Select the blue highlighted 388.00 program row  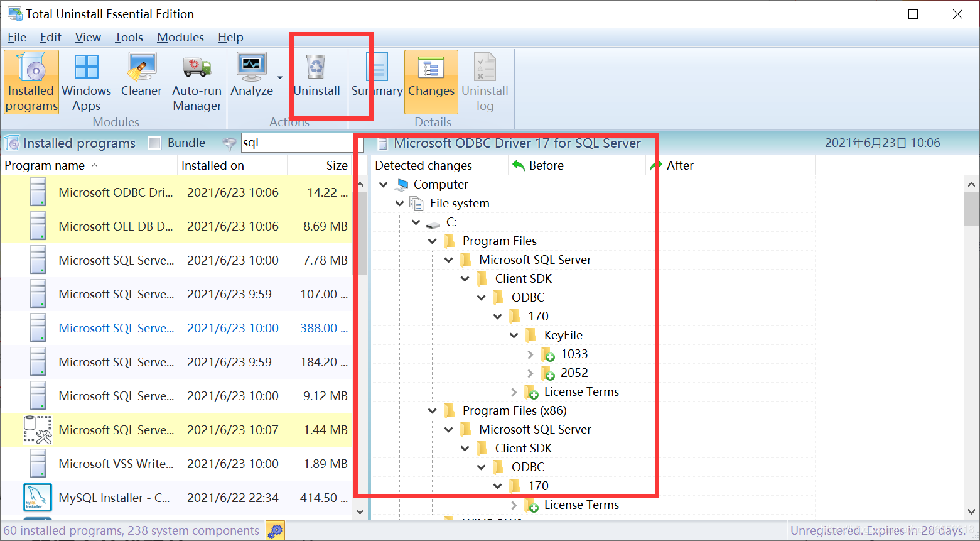(x=176, y=328)
